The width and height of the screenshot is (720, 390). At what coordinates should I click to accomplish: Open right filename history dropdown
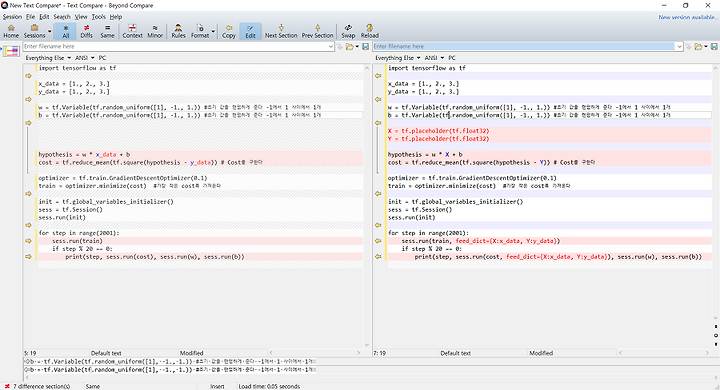coord(679,46)
